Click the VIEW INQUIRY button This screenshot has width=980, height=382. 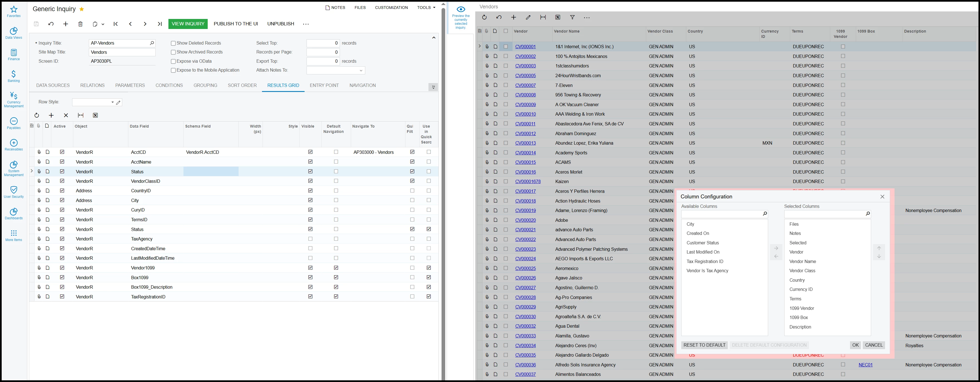pyautogui.click(x=188, y=24)
